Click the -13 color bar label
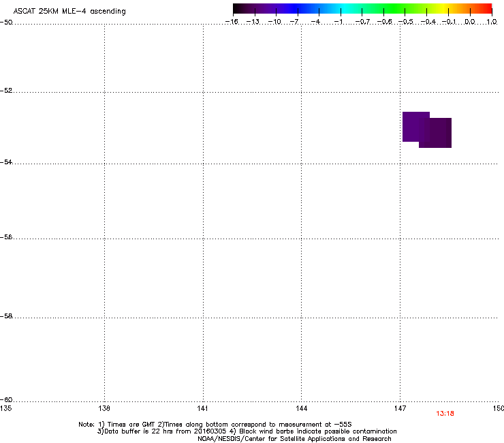The width and height of the screenshot is (504, 443). pyautogui.click(x=253, y=22)
